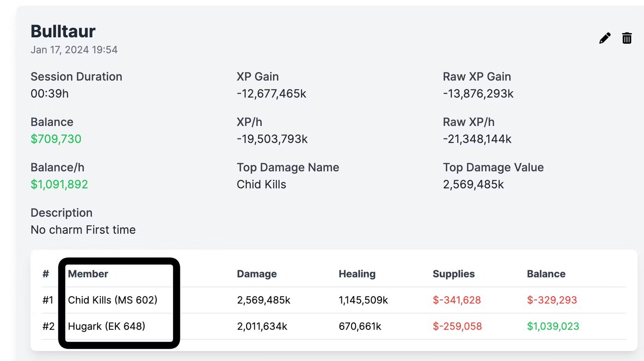Click Hugark's $1,039,023 balance cell
Image resolution: width=644 pixels, height=361 pixels.
pyautogui.click(x=553, y=327)
